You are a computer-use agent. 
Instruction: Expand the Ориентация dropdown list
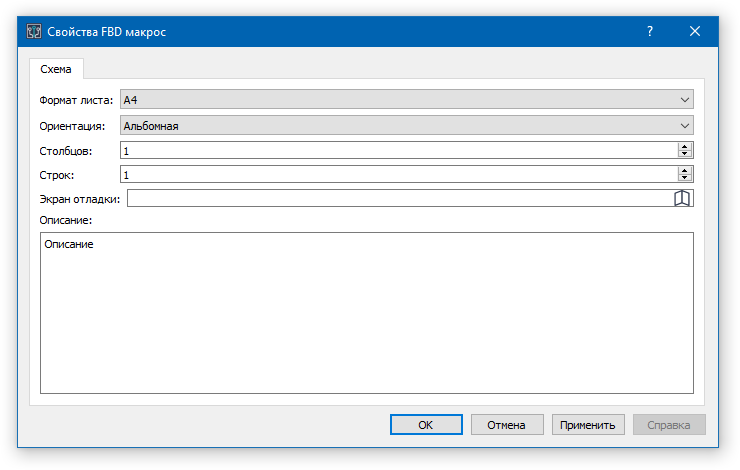406,126
